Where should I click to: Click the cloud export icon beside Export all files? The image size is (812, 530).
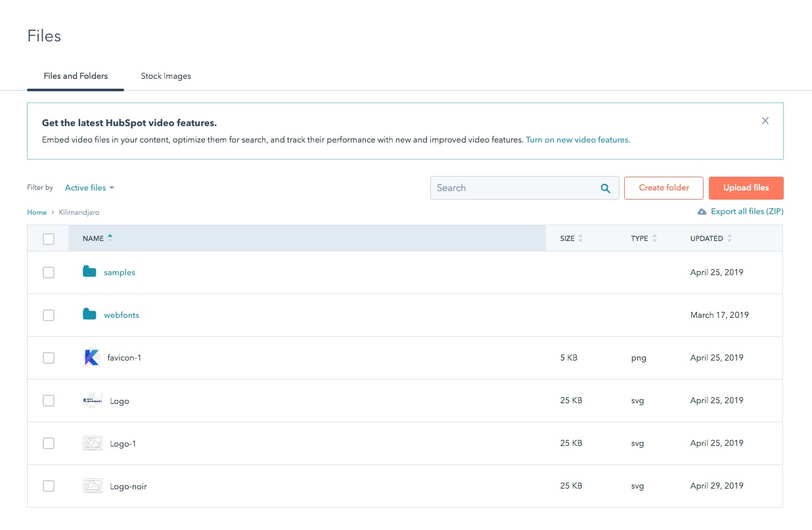pos(703,211)
